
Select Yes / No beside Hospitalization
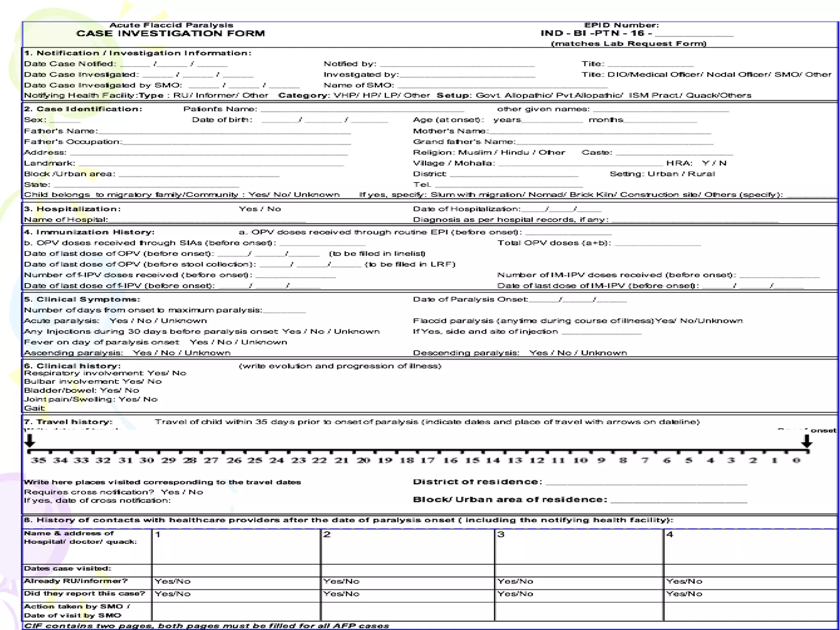pyautogui.click(x=260, y=209)
